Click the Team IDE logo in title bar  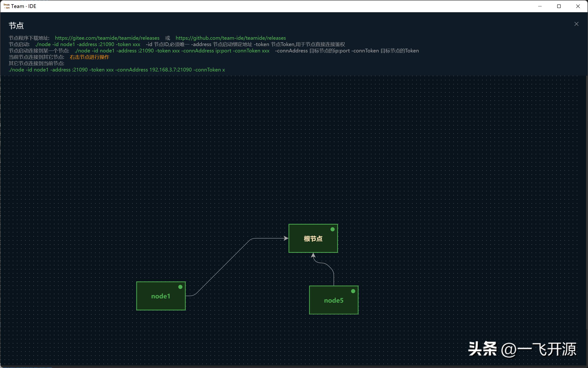(x=7, y=6)
